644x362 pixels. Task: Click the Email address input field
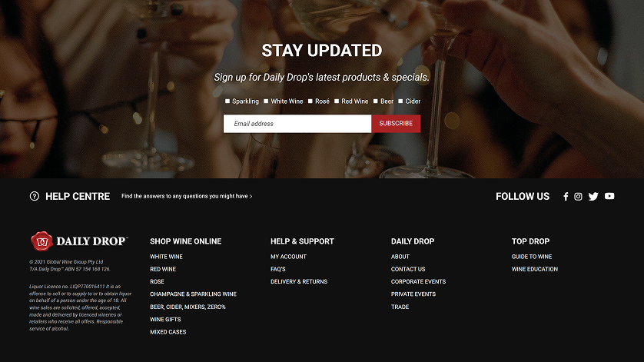[297, 124]
